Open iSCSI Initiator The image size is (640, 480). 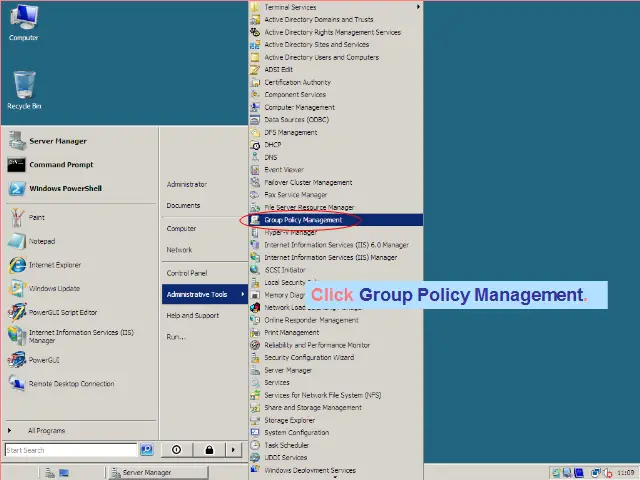pyautogui.click(x=336, y=270)
